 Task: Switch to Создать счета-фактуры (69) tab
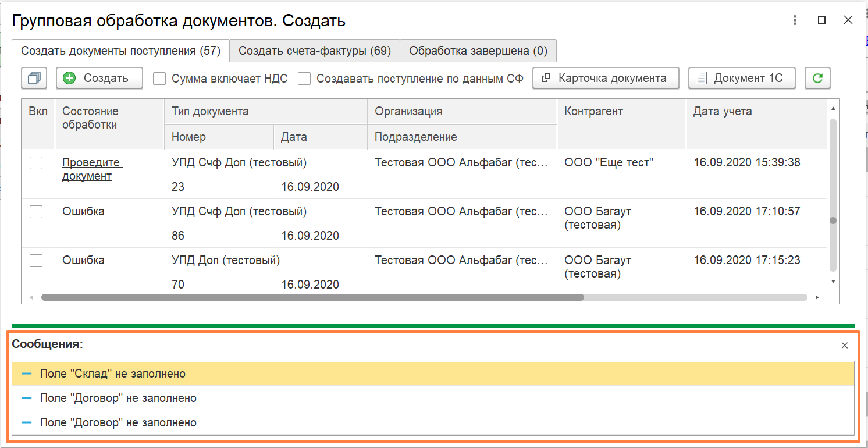[x=315, y=51]
